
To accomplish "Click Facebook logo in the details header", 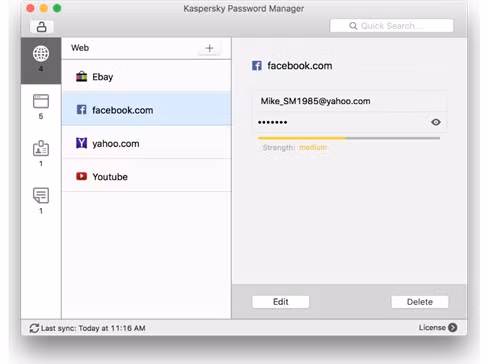I will coord(257,66).
